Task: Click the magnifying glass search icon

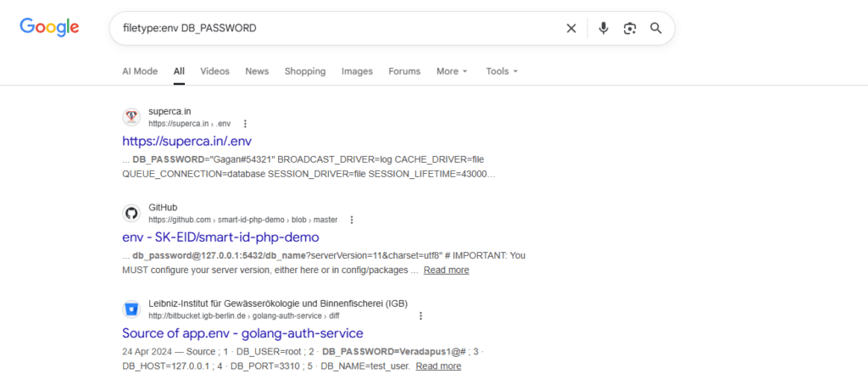Action: (656, 28)
